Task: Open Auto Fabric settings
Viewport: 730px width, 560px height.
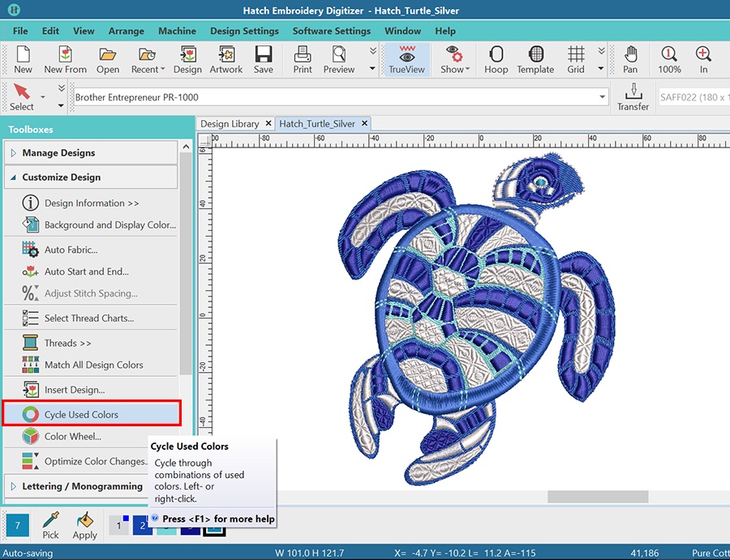Action: (71, 250)
